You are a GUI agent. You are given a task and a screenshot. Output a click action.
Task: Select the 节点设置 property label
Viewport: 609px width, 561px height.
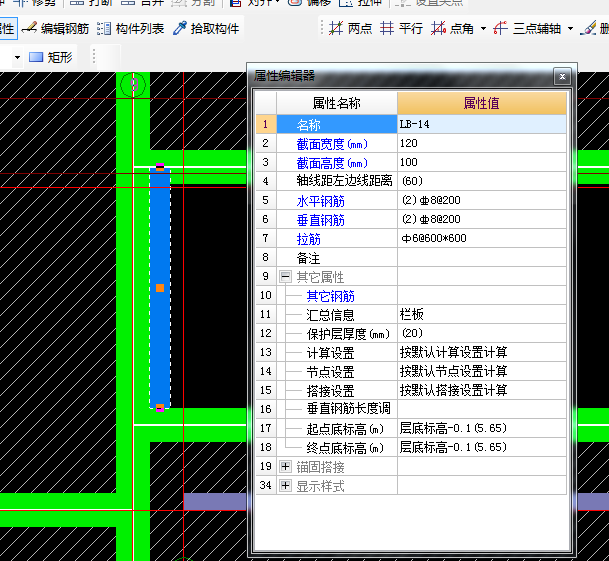[331, 372]
